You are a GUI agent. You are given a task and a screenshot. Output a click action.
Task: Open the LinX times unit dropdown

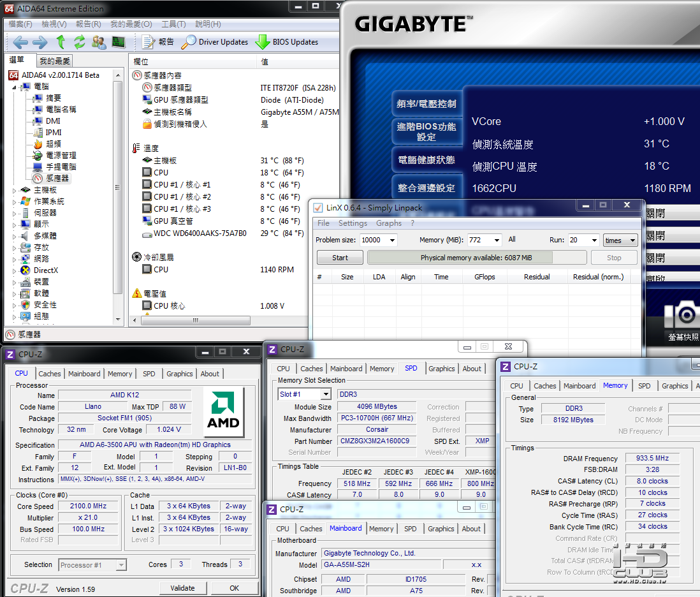pos(620,240)
